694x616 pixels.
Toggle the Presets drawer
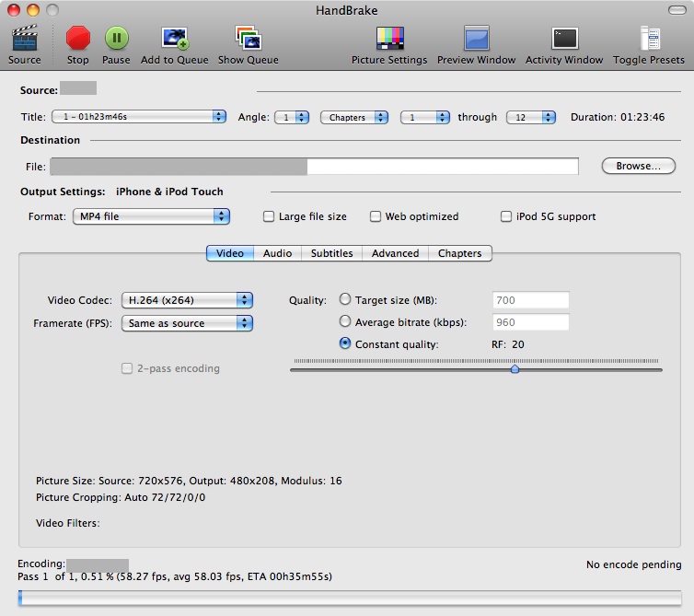[649, 39]
